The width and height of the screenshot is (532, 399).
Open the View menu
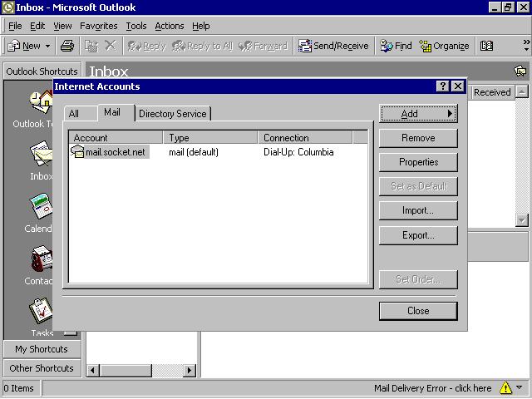tap(62, 26)
